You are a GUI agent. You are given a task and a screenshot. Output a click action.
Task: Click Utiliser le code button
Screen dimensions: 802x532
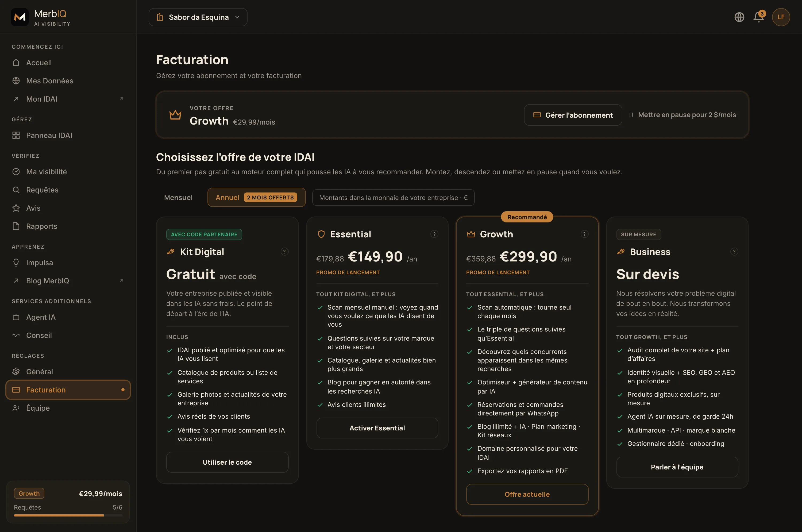pos(227,462)
